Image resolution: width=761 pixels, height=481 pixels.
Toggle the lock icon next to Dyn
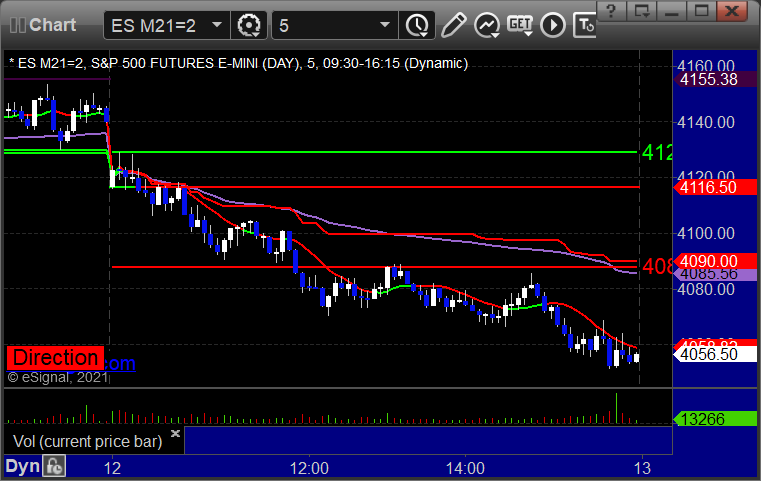(x=54, y=466)
